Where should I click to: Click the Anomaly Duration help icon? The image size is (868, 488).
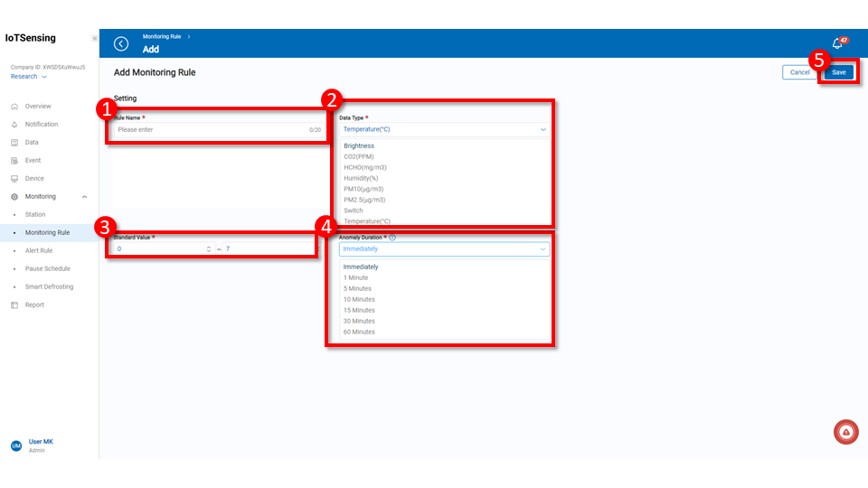coord(392,238)
